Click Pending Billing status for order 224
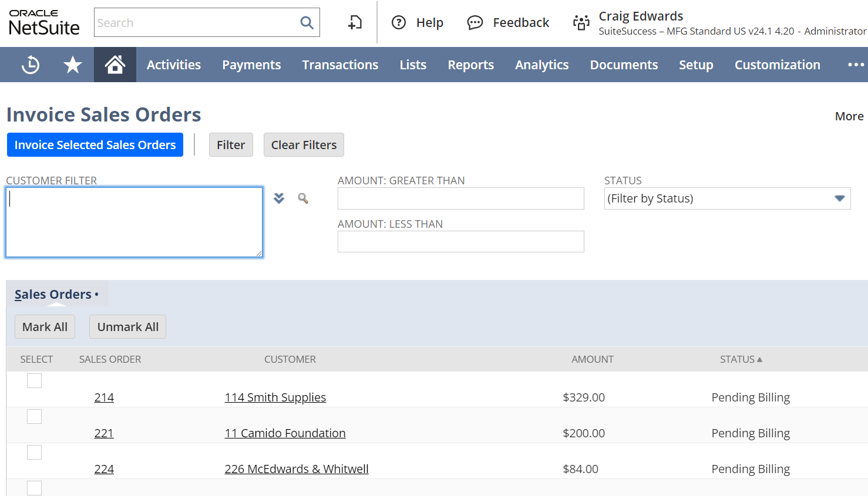 751,469
